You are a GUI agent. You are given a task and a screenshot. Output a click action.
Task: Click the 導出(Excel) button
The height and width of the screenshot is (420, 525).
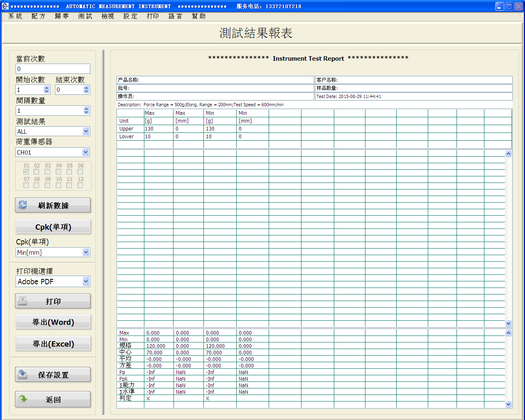pos(53,344)
